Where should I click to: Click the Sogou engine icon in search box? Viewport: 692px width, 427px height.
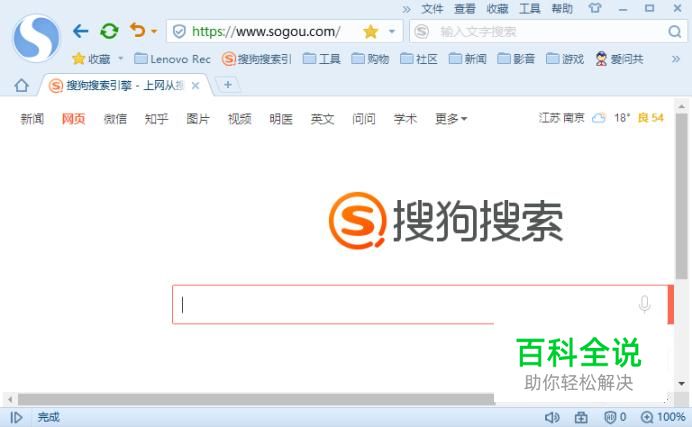pos(421,31)
